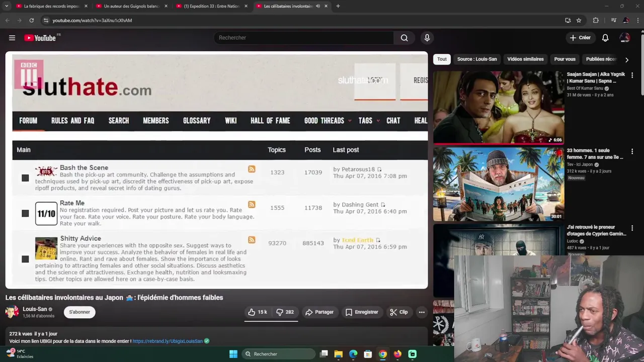Select the Pour vous chip

pyautogui.click(x=565, y=59)
